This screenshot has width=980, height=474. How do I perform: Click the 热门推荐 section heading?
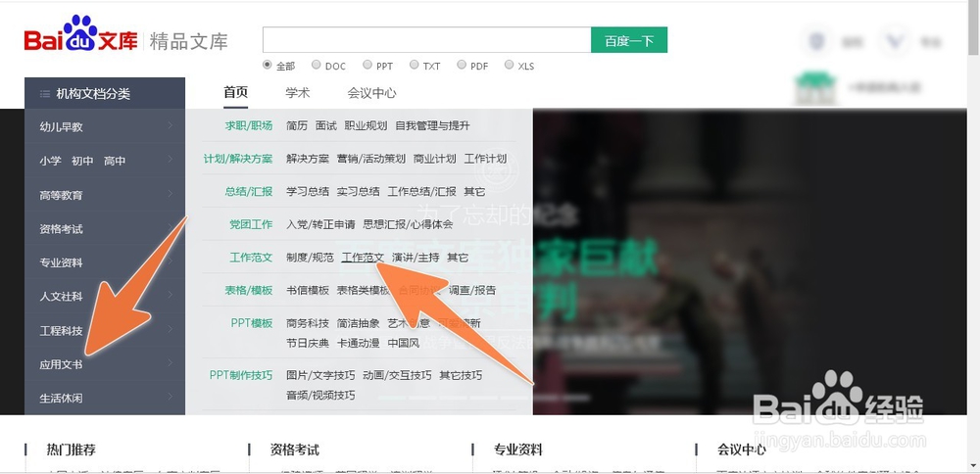pyautogui.click(x=72, y=450)
